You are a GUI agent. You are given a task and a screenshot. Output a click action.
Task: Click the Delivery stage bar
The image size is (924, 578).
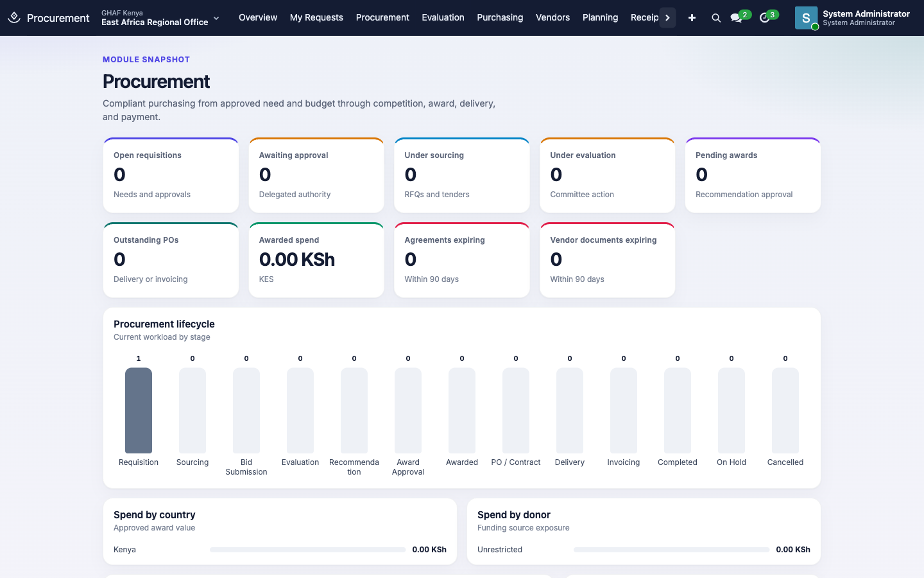click(570, 410)
